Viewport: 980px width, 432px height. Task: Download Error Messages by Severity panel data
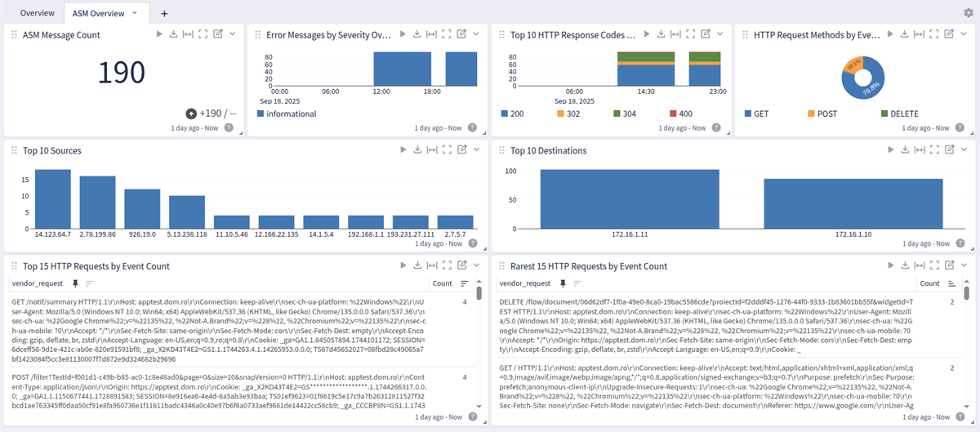tap(417, 34)
